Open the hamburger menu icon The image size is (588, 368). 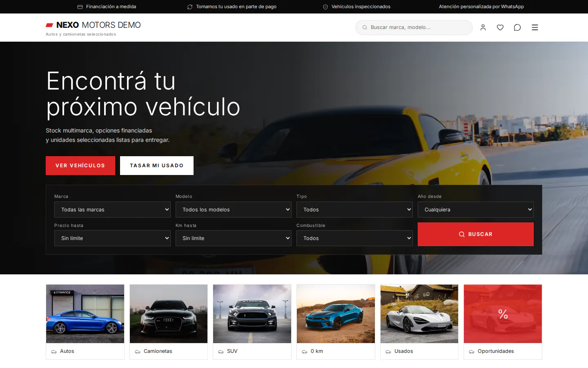[x=535, y=27]
